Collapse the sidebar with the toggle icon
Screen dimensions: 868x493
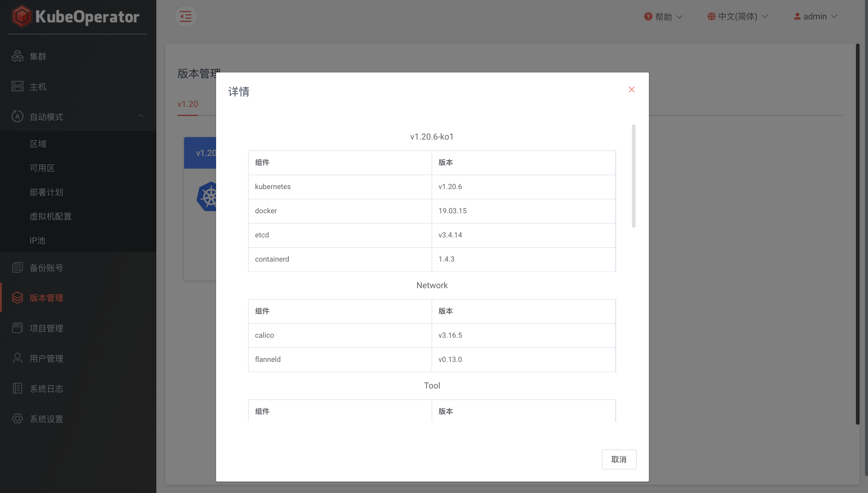186,16
